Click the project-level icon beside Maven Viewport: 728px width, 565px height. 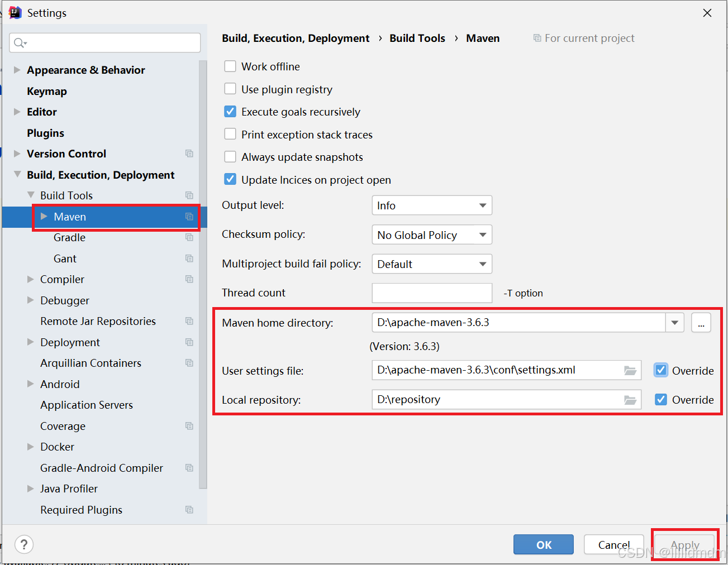[189, 217]
